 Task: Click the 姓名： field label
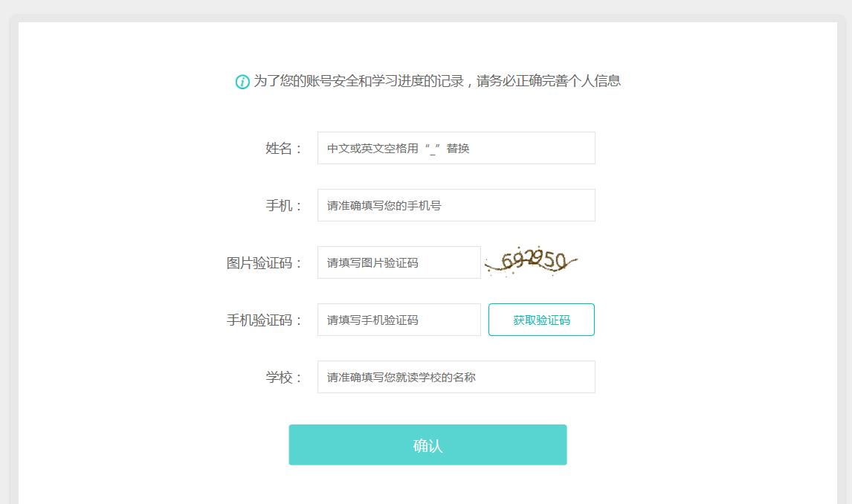pos(283,148)
